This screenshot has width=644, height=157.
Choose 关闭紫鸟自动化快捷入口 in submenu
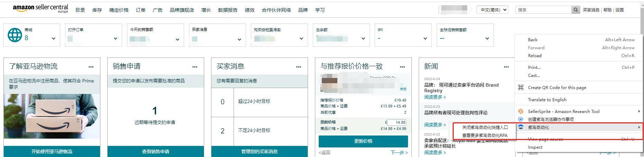click(x=485, y=127)
